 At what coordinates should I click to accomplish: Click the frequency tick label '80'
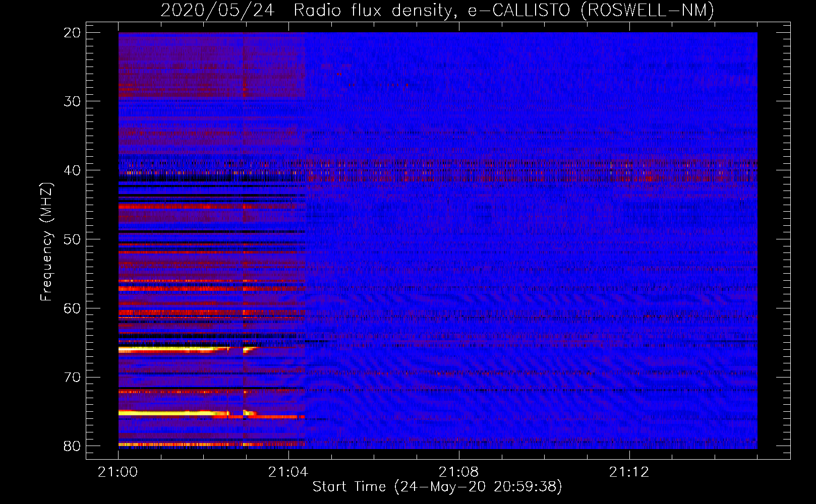[x=72, y=446]
